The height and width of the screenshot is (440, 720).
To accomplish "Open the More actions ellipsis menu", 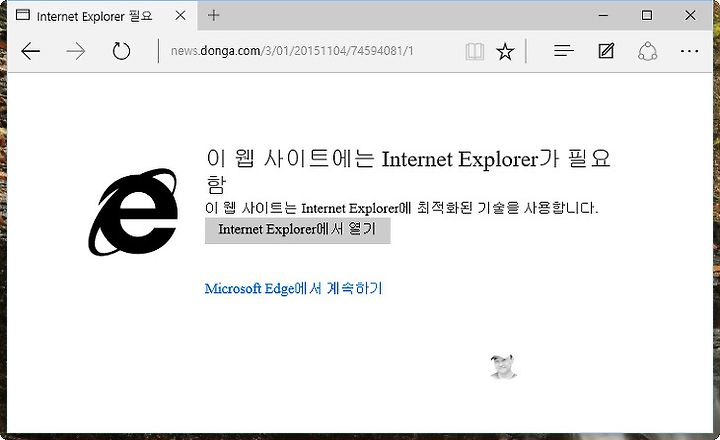I will coord(690,51).
